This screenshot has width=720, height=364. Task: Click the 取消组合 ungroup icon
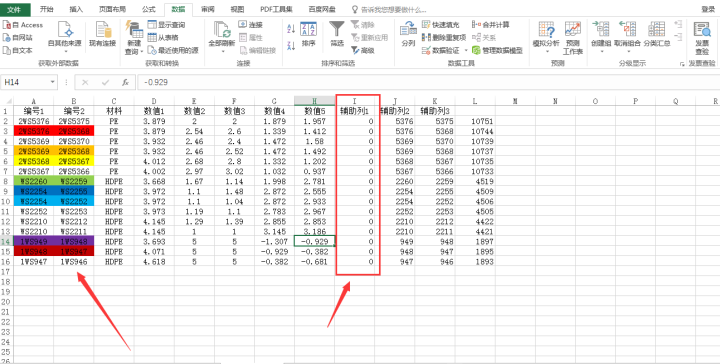pyautogui.click(x=627, y=29)
